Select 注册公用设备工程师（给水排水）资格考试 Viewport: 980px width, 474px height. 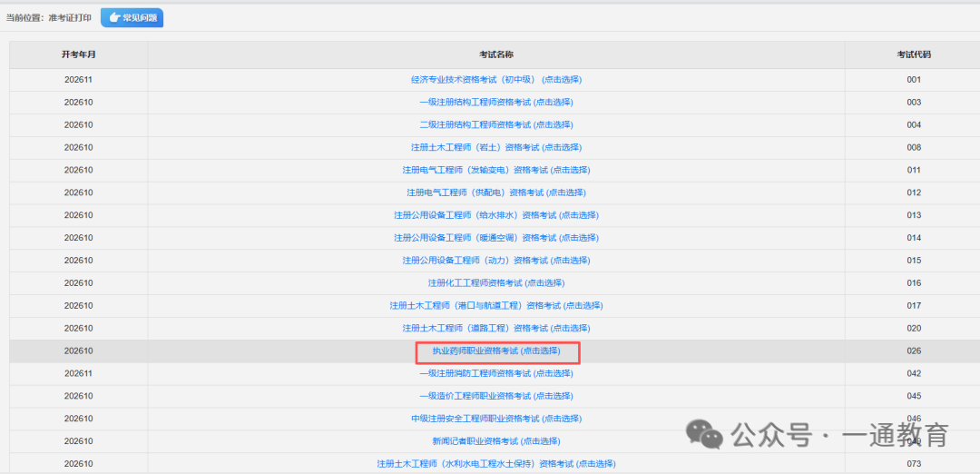(496, 214)
